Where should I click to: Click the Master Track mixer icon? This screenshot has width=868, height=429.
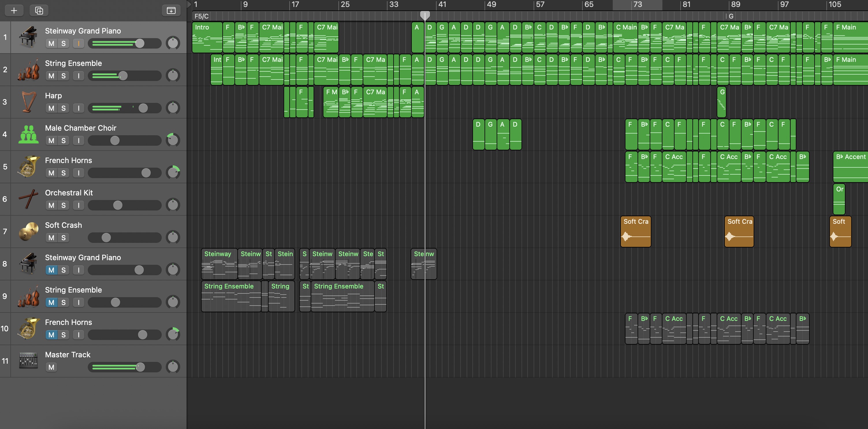coord(28,361)
